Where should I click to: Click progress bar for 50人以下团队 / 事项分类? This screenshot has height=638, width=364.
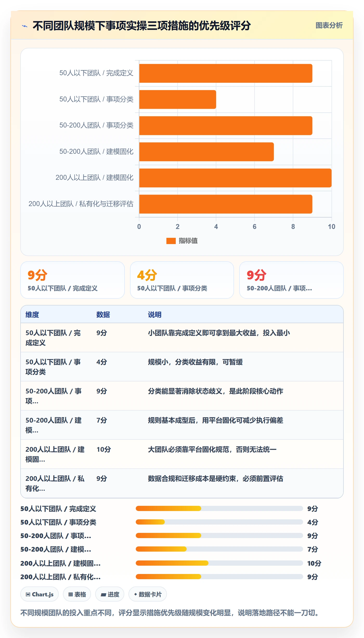coord(219,522)
